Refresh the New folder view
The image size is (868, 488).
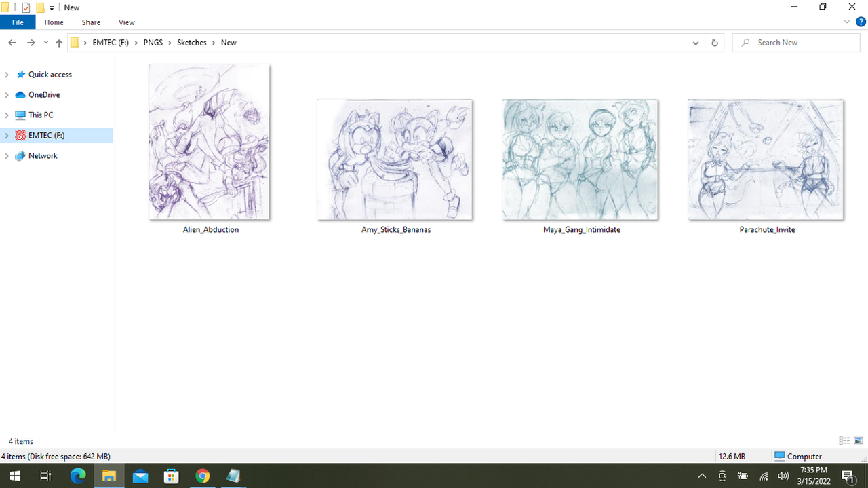714,43
